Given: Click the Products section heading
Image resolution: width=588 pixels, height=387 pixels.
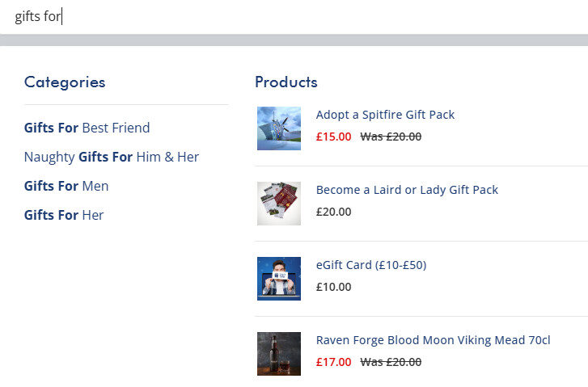Looking at the screenshot, I should click(286, 82).
